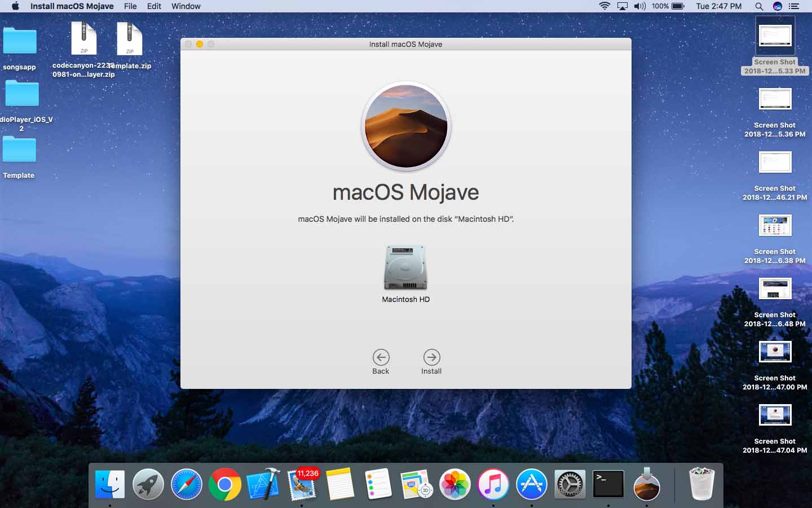812x508 pixels.
Task: Open System Preferences from the Dock
Action: (x=570, y=484)
